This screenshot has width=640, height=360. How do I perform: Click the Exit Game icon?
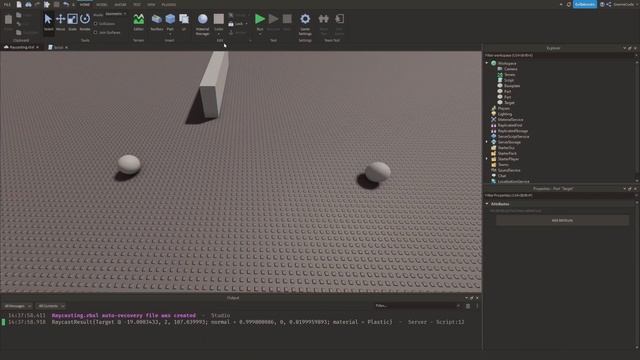tap(339, 19)
